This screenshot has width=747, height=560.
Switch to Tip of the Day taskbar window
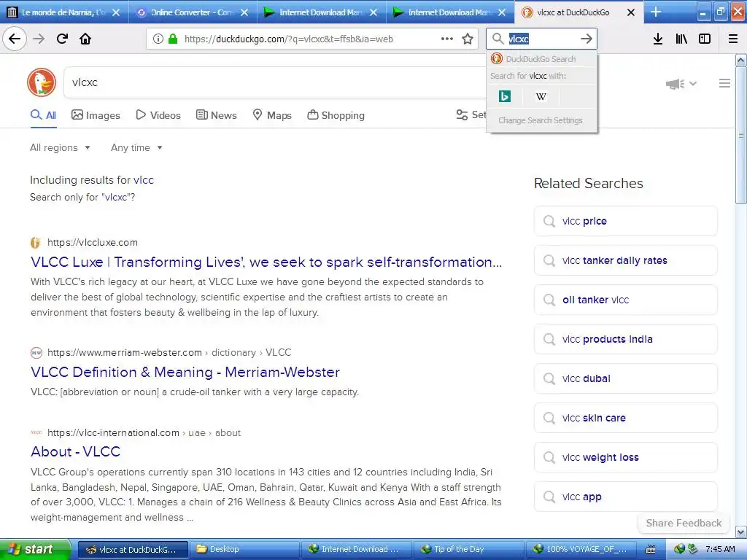coord(469,549)
